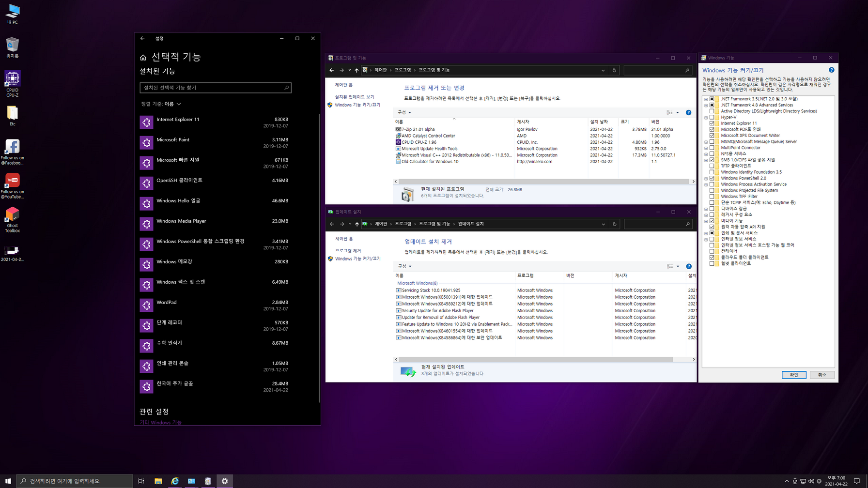Open the Follow us on YouTube shortcut

click(x=12, y=186)
